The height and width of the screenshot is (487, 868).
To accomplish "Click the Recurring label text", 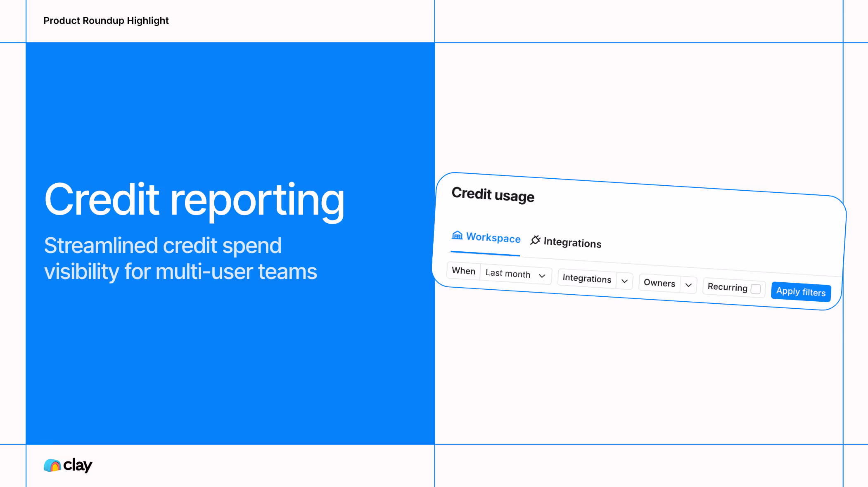I will (x=727, y=287).
